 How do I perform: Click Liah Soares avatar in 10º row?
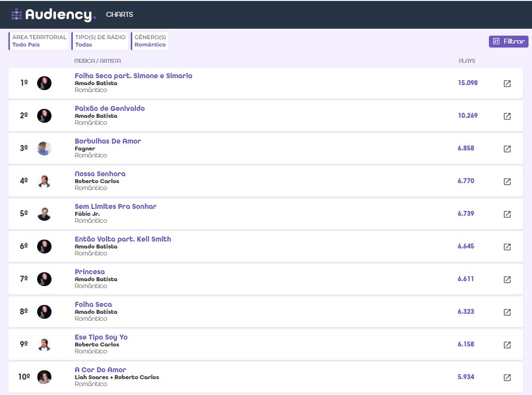pos(44,377)
